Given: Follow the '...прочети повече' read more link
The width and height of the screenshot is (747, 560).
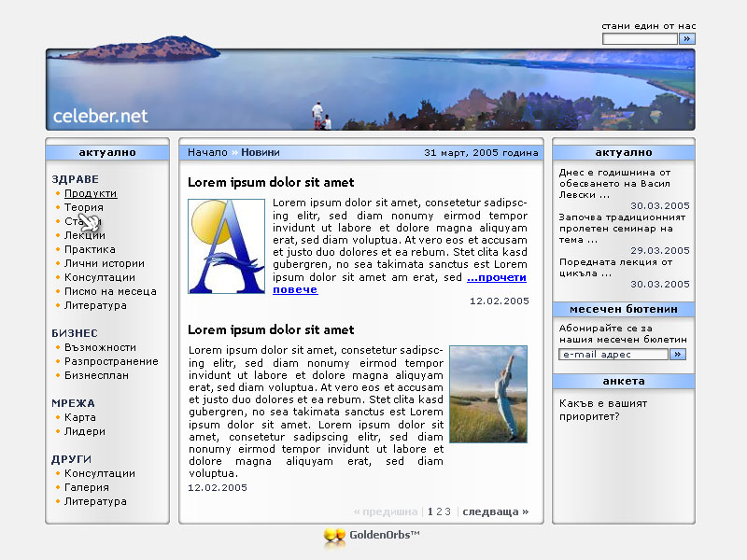Looking at the screenshot, I should (x=496, y=278).
